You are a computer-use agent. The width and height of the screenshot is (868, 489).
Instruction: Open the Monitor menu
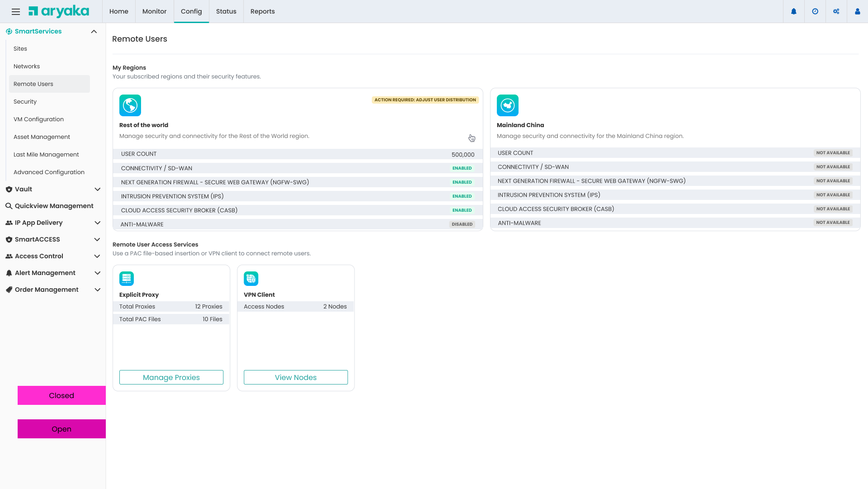tap(154, 11)
